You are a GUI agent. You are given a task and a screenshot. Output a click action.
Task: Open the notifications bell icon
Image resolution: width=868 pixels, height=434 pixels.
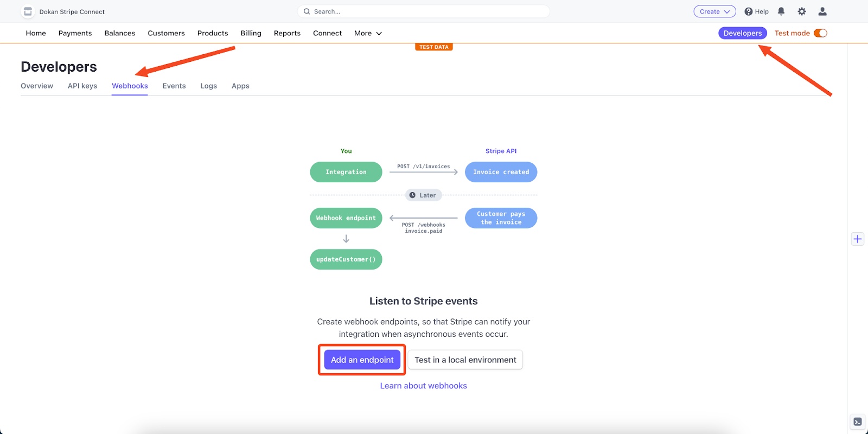pos(781,11)
